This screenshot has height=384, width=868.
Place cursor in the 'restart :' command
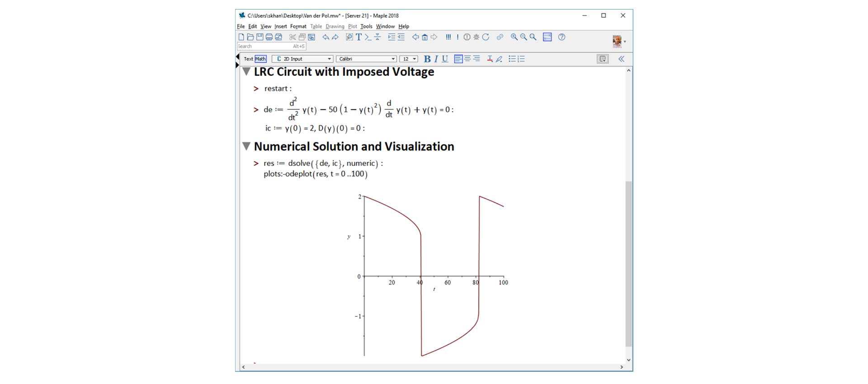click(278, 89)
